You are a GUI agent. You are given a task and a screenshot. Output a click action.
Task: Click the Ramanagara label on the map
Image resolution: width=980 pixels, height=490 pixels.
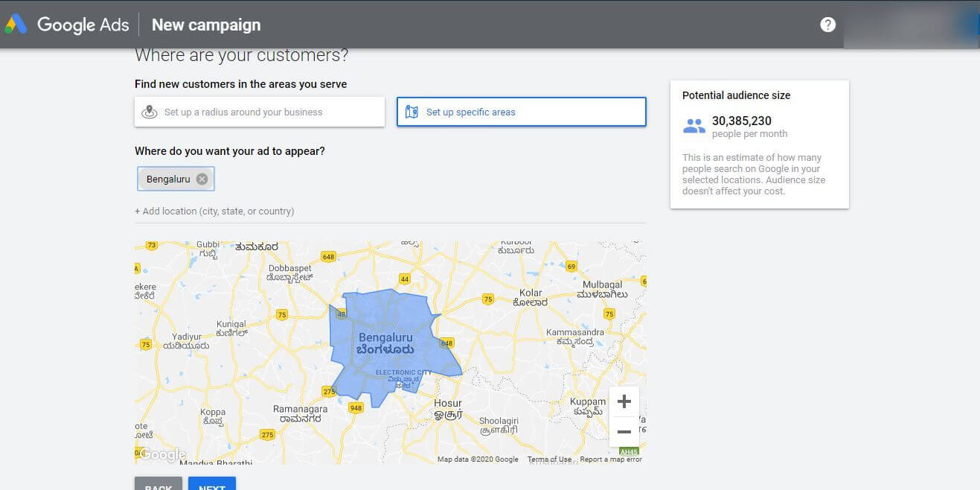(x=301, y=414)
